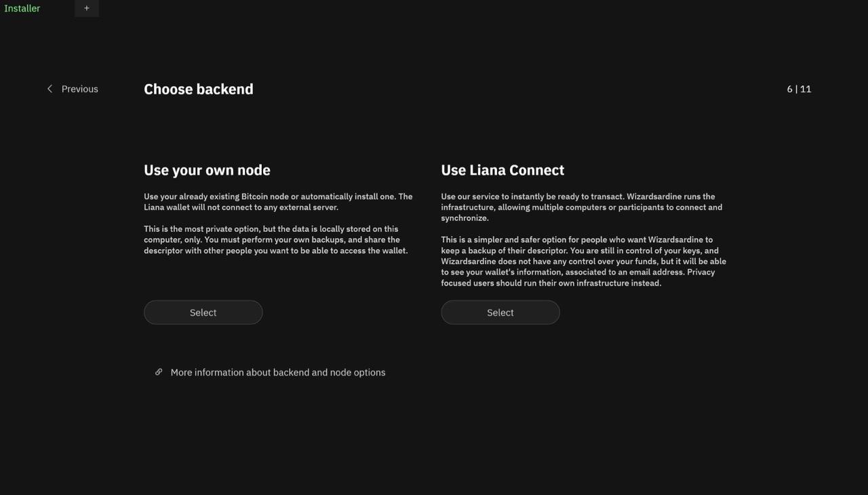Image resolution: width=868 pixels, height=495 pixels.
Task: Click the 'already existing Bitcoin node' paragraph
Action: 278,201
